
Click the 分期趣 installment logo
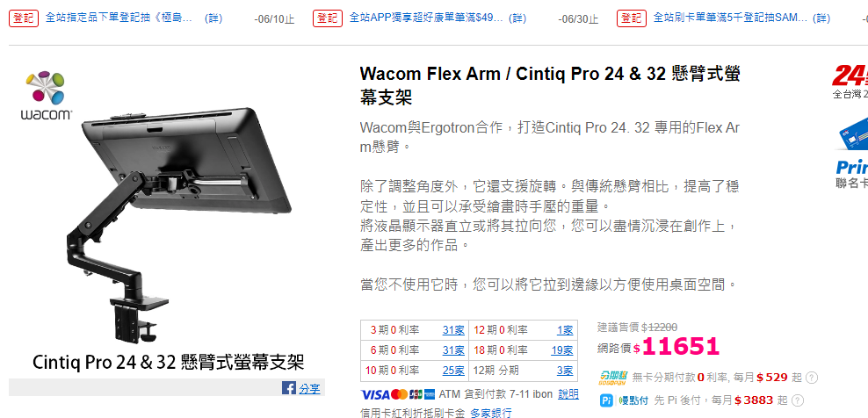pyautogui.click(x=613, y=378)
